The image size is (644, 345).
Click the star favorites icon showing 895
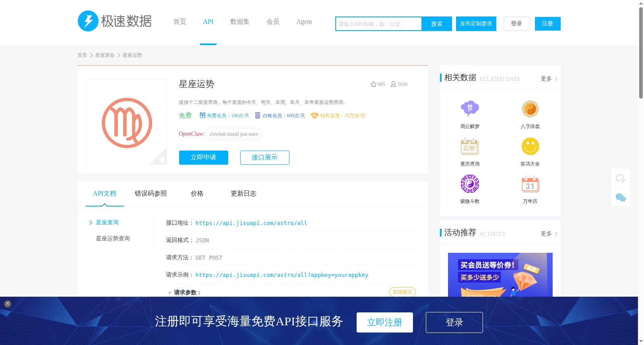click(374, 84)
